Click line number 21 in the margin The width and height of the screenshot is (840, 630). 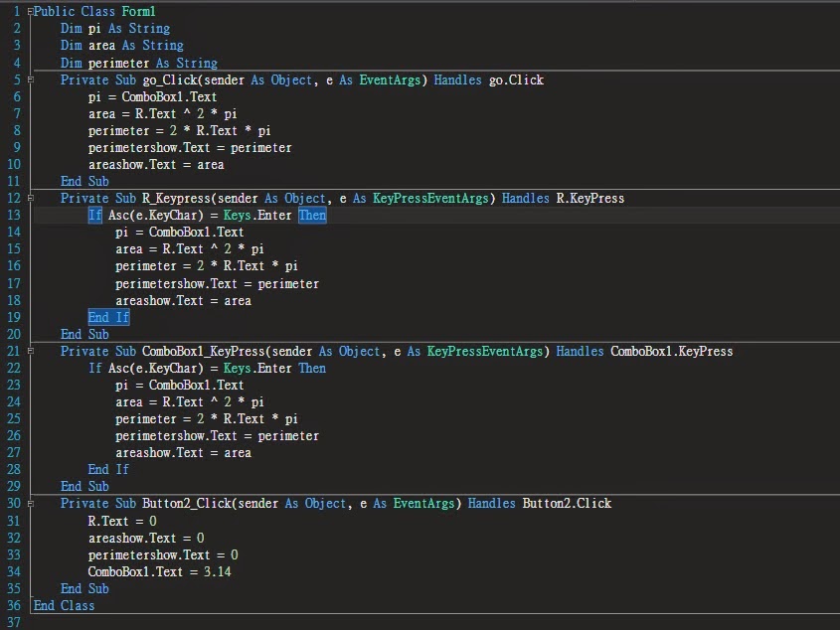pyautogui.click(x=14, y=352)
